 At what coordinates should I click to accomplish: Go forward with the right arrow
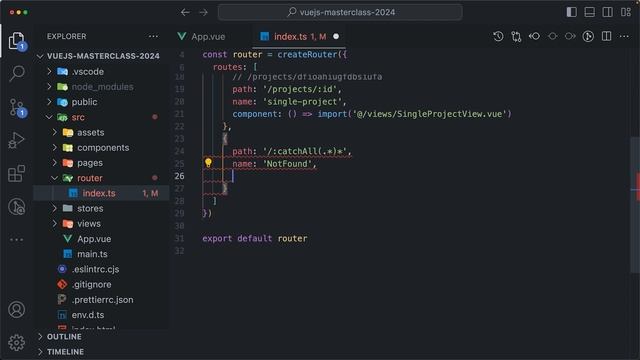coord(203,12)
